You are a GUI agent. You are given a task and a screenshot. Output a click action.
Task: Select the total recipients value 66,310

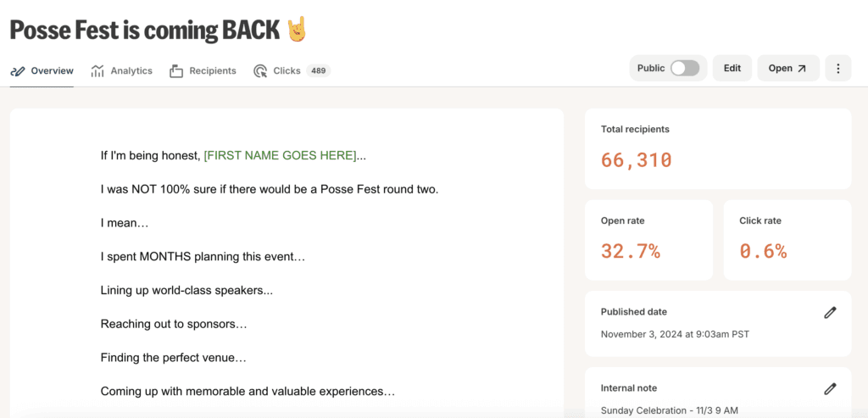pos(636,159)
